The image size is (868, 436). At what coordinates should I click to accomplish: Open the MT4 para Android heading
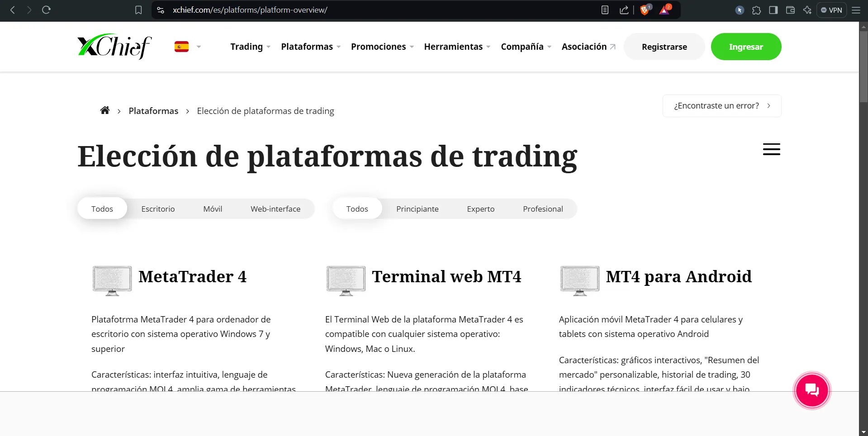[678, 276]
